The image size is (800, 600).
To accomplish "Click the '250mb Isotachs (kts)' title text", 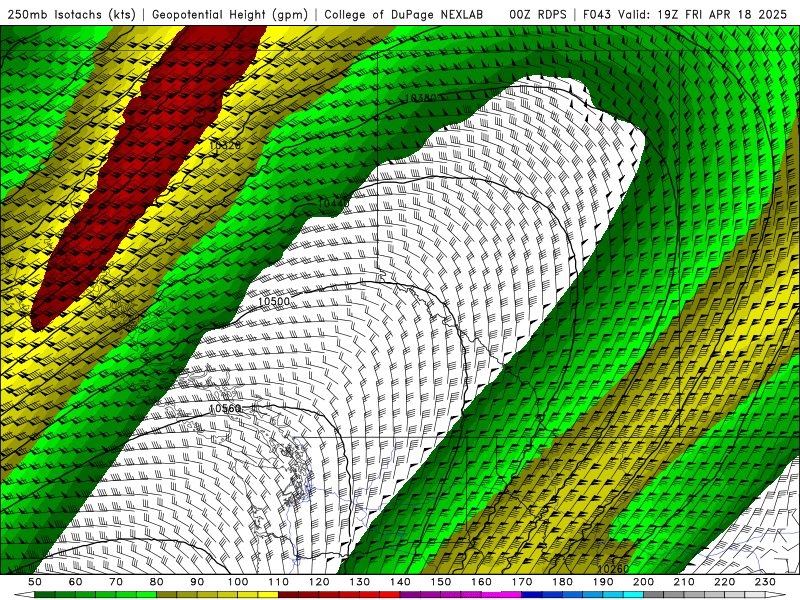I will [x=72, y=15].
